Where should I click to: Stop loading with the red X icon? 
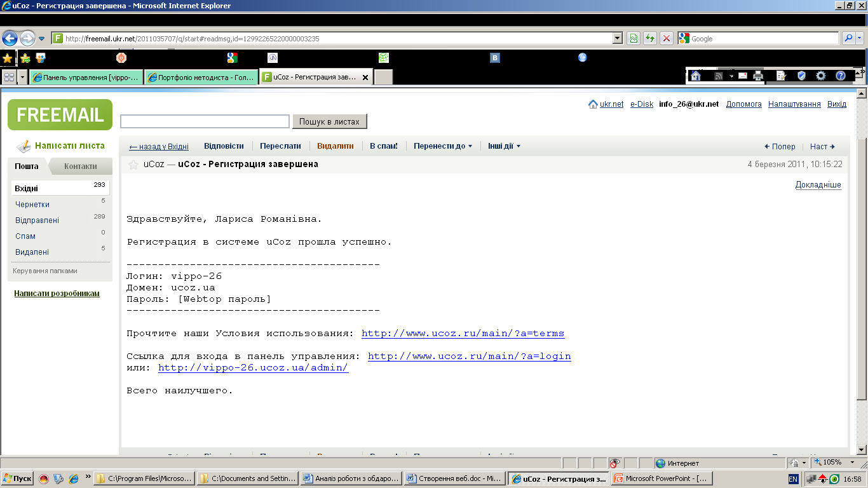(x=666, y=39)
